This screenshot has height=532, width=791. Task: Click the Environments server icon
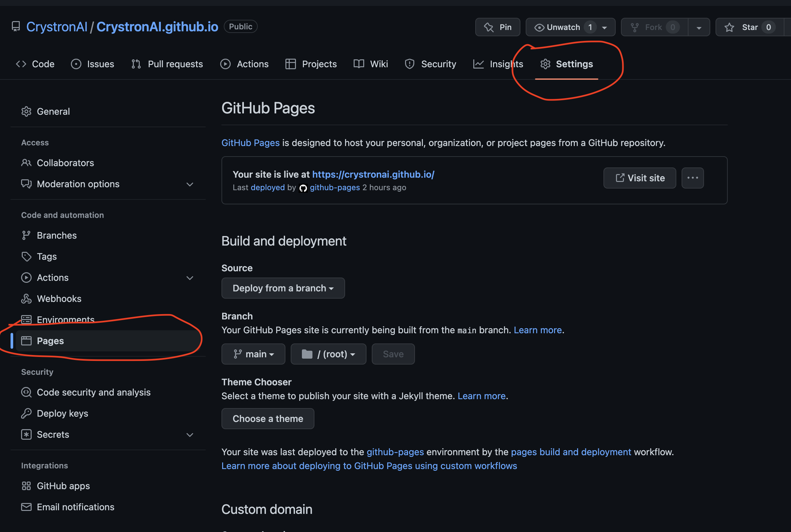point(26,320)
